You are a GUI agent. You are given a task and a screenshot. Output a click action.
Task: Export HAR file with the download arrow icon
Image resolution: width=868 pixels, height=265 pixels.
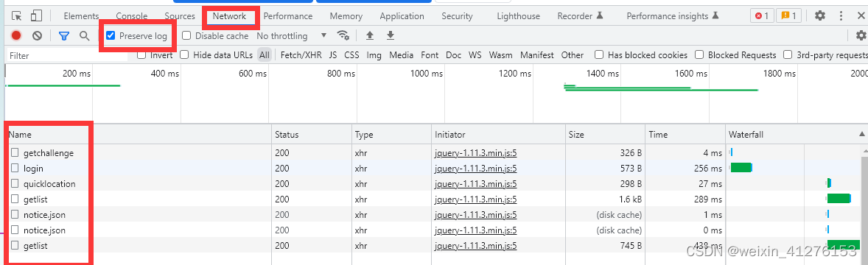[391, 36]
